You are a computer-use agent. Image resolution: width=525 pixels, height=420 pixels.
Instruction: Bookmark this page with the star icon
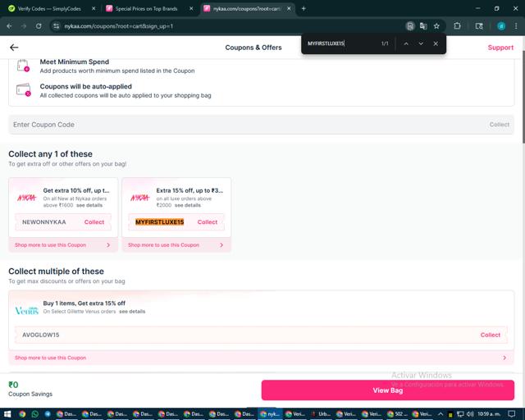[x=436, y=25]
